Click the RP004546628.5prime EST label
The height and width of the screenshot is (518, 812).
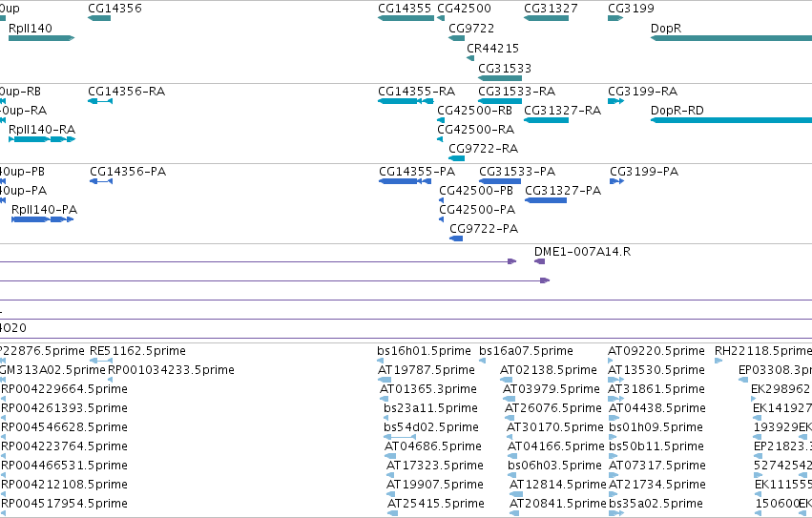tap(64, 427)
